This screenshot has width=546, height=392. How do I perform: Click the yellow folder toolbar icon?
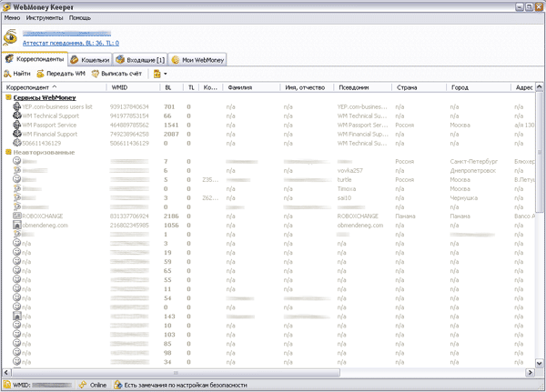tap(157, 74)
